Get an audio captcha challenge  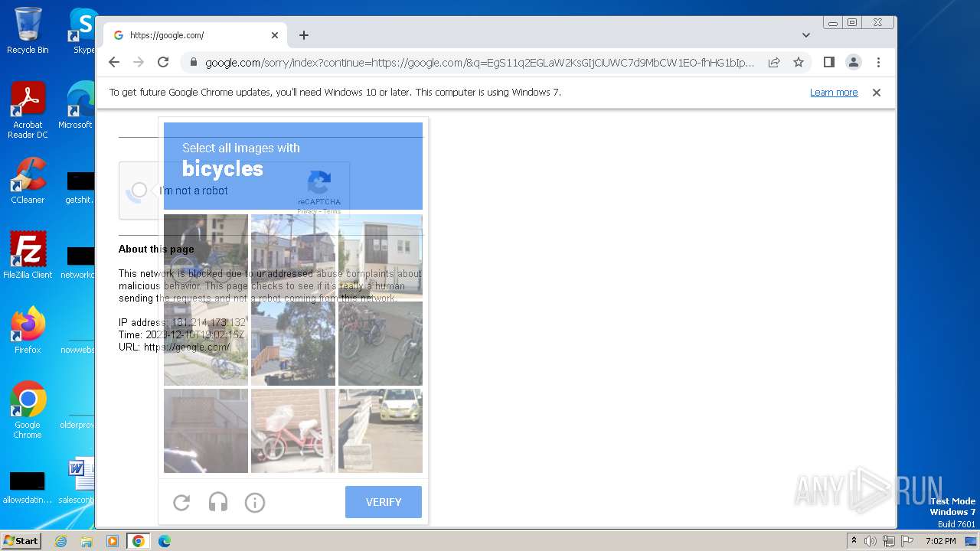pos(218,502)
